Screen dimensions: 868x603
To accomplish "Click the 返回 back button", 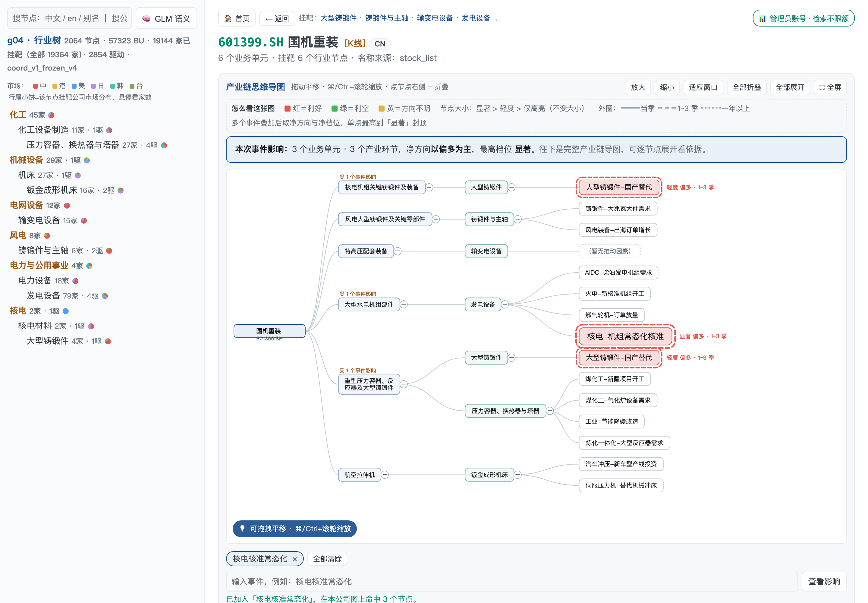I will pyautogui.click(x=277, y=18).
